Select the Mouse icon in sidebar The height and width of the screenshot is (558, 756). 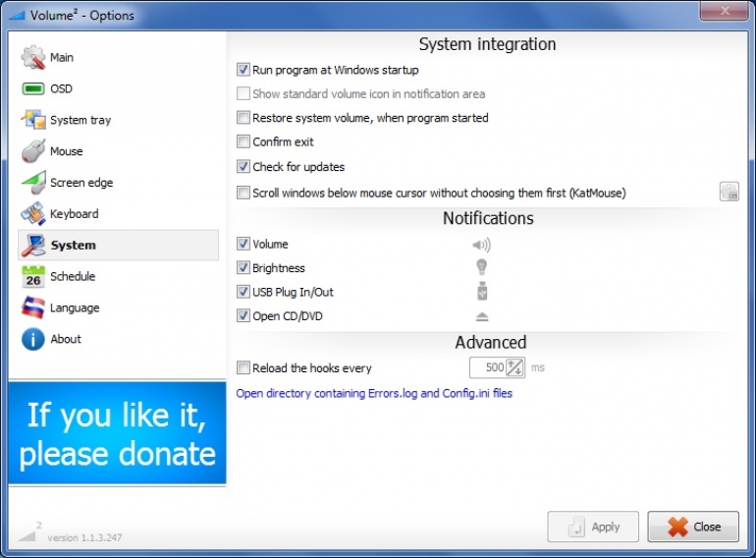[32, 151]
